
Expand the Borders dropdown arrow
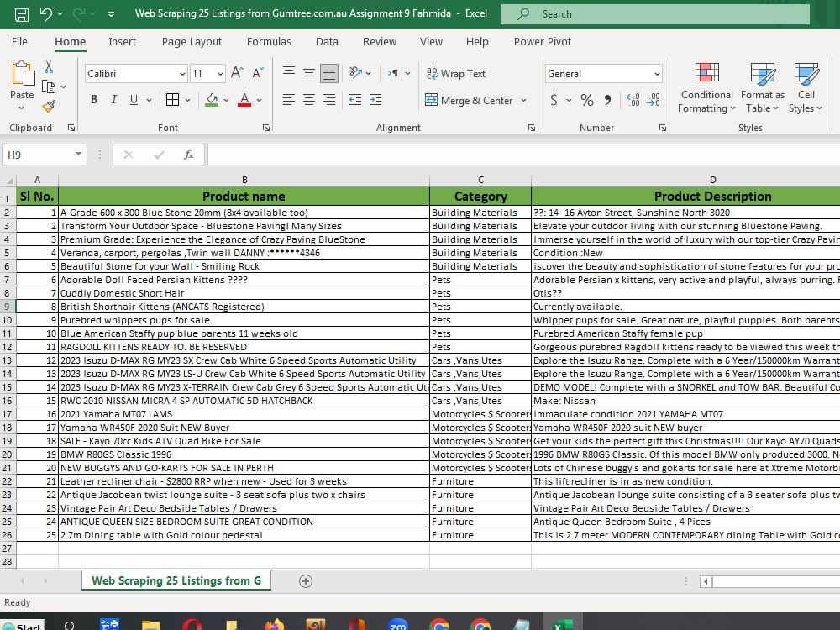coord(187,100)
